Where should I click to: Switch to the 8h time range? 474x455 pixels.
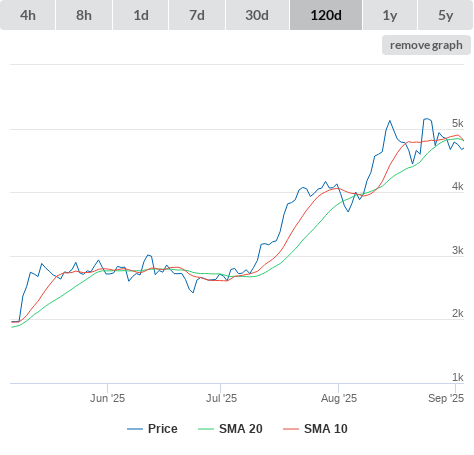[84, 15]
